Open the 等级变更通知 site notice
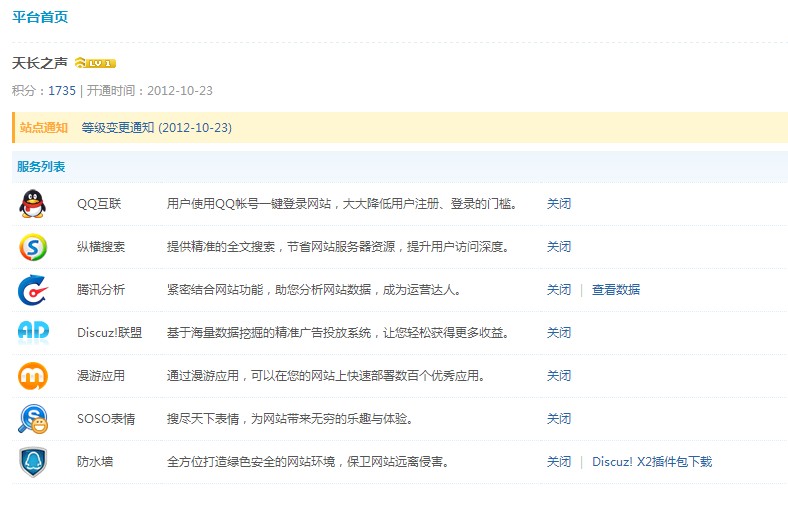The width and height of the screenshot is (788, 514). click(157, 128)
